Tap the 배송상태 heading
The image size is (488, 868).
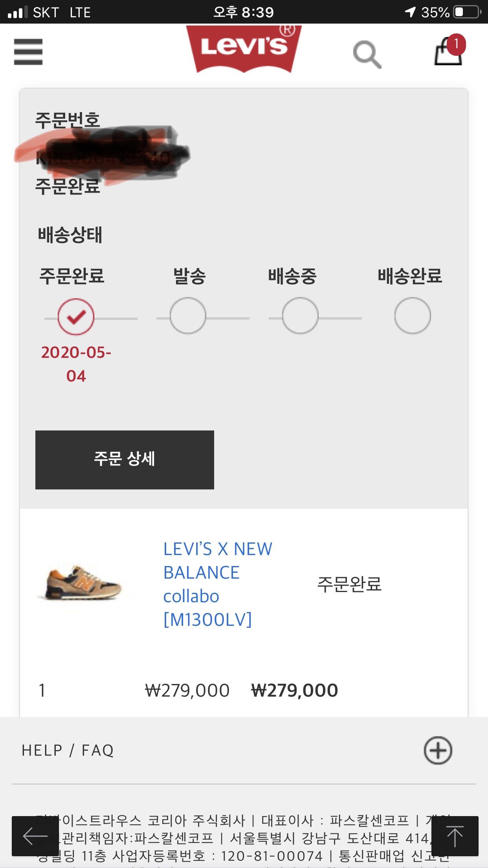point(70,235)
